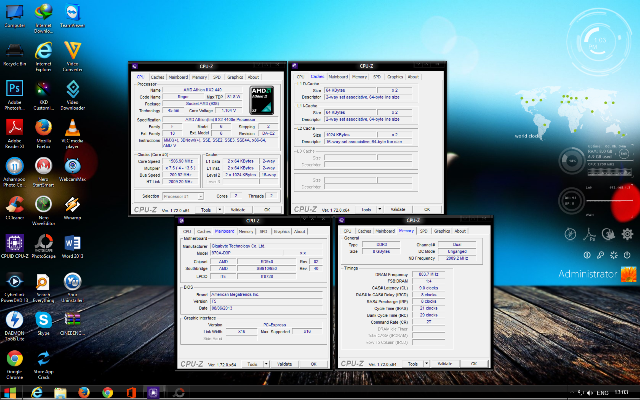Select the CCleaner desktop icon
The image size is (640, 400).
pyautogui.click(x=14, y=207)
